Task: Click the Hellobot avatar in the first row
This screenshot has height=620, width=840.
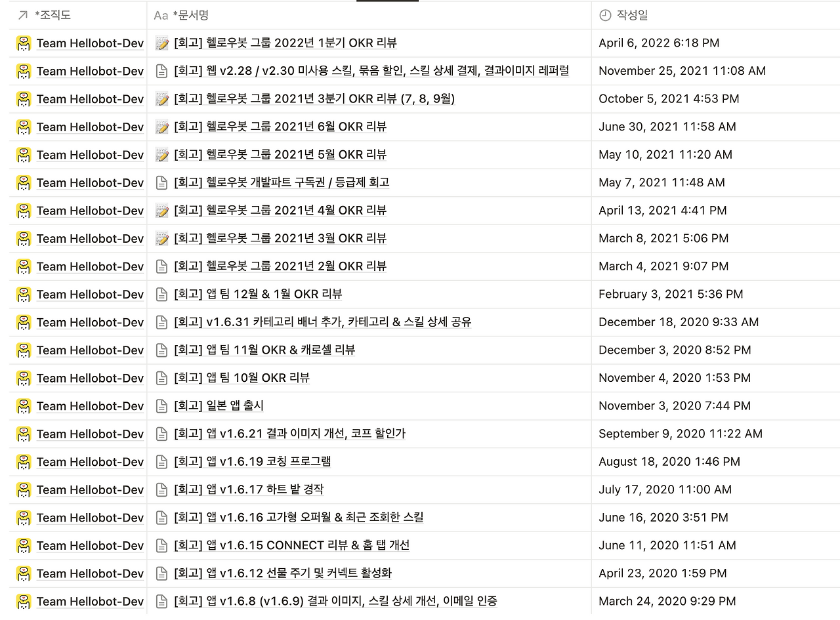Action: (x=24, y=43)
